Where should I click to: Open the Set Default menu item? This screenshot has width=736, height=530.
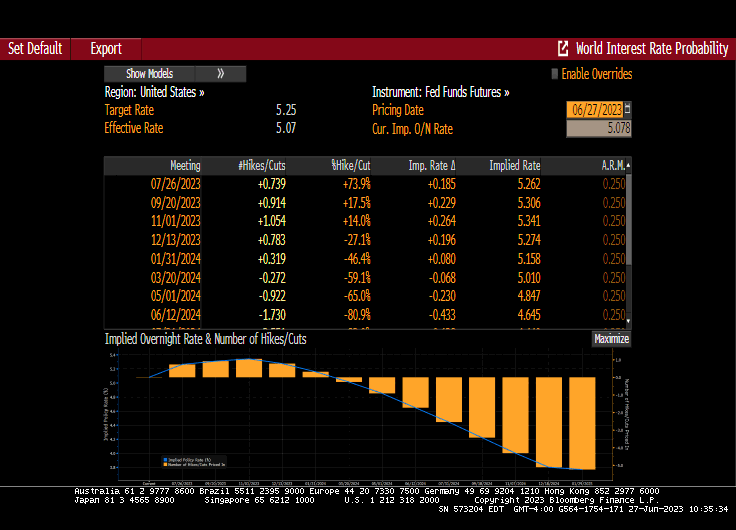point(35,48)
